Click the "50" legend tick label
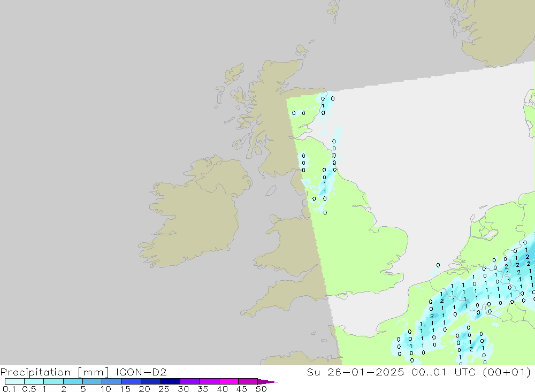This screenshot has width=535, height=392. [x=261, y=389]
